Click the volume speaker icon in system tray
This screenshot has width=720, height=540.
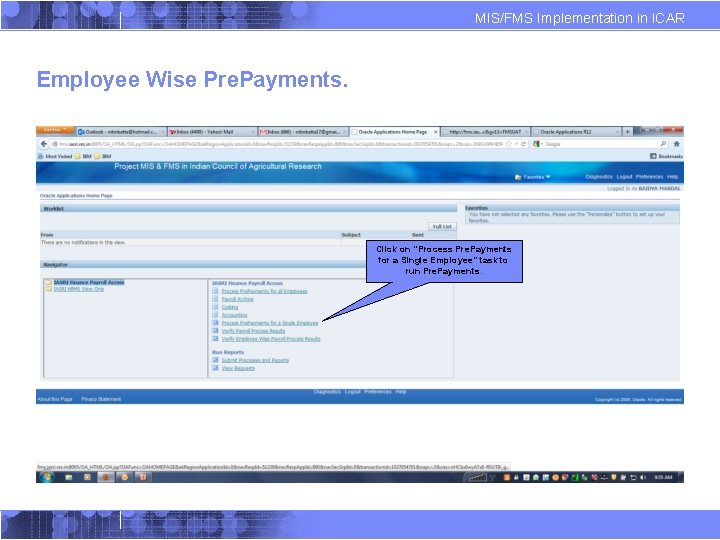(642, 478)
